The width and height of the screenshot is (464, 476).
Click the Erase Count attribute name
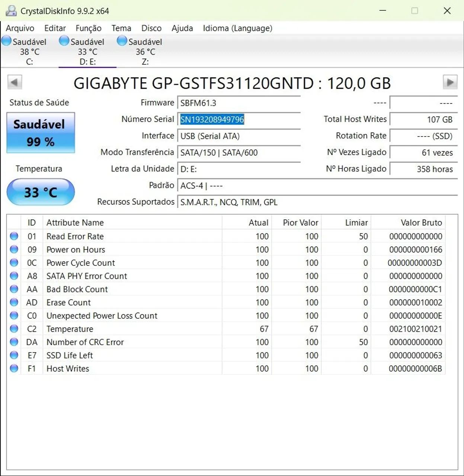point(68,302)
